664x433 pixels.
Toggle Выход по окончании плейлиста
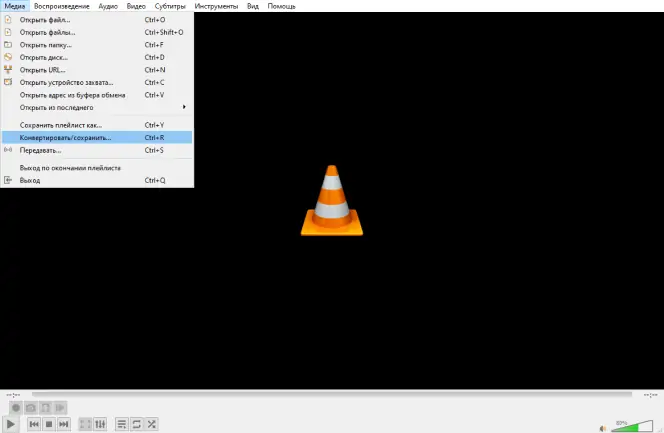[97, 168]
